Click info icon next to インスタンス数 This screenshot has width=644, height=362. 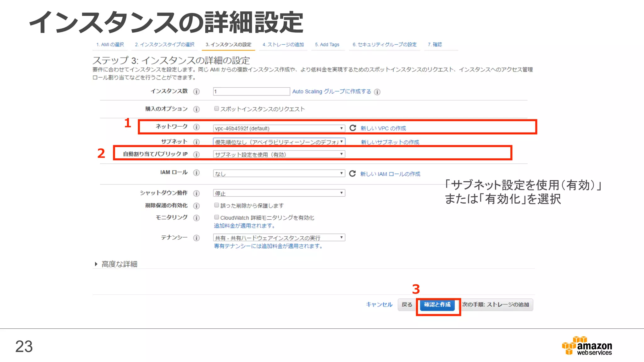(197, 91)
